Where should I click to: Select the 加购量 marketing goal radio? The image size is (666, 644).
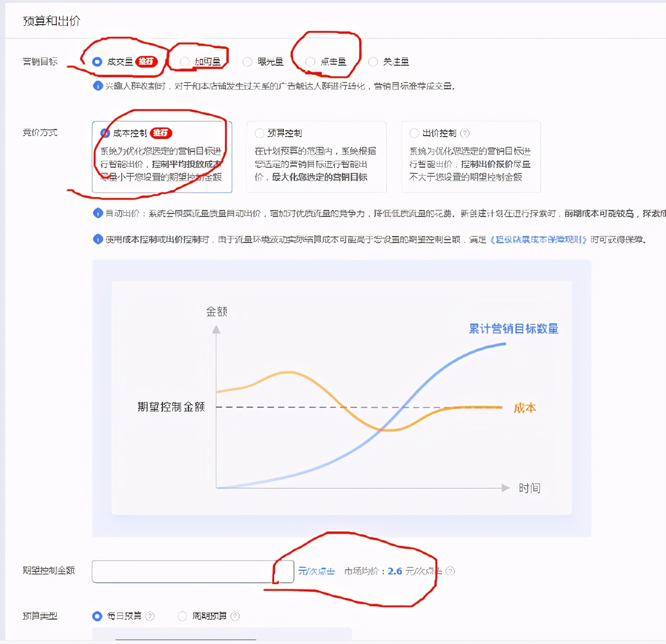pos(184,62)
